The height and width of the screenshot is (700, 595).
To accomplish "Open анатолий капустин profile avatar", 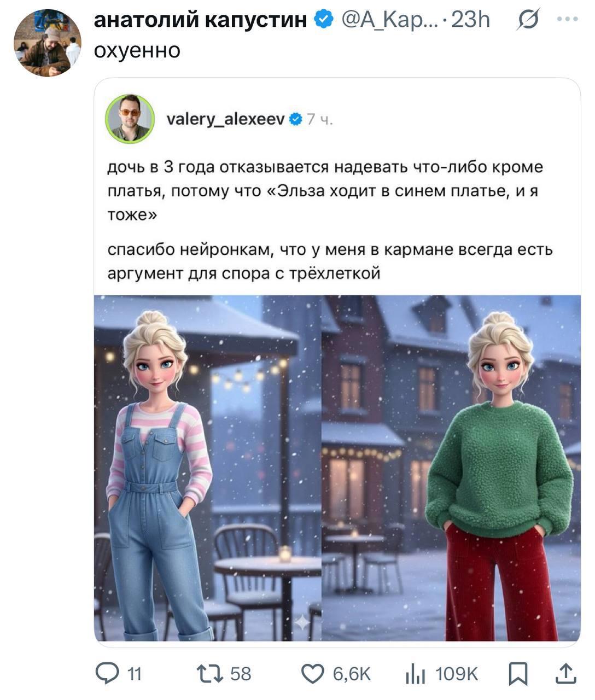I will (x=48, y=43).
